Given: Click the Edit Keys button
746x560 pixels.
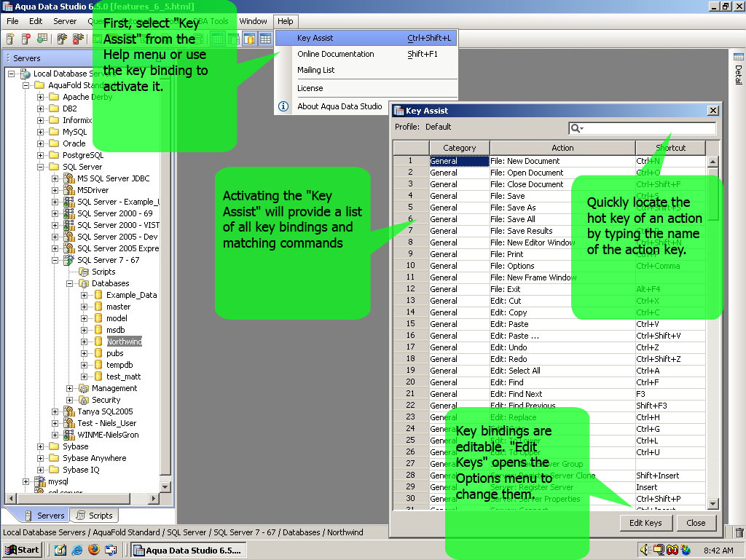Looking at the screenshot, I should coord(645,523).
